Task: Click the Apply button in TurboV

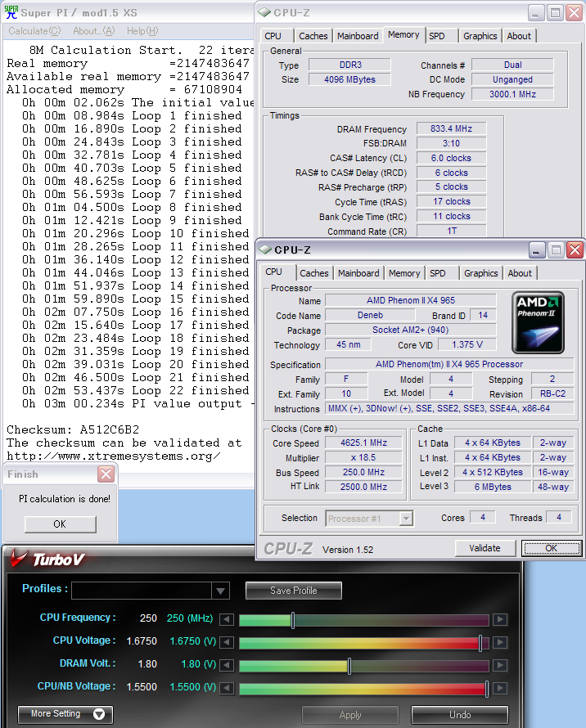Action: click(x=350, y=715)
